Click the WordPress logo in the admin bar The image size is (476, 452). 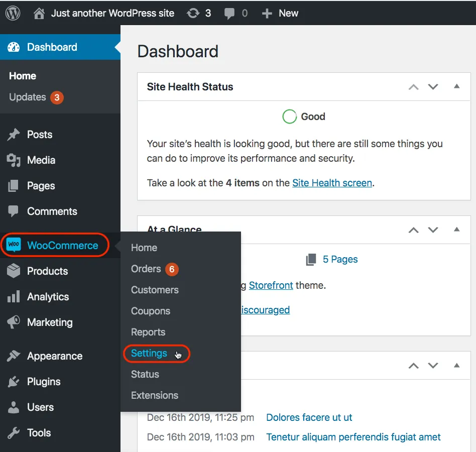point(13,13)
